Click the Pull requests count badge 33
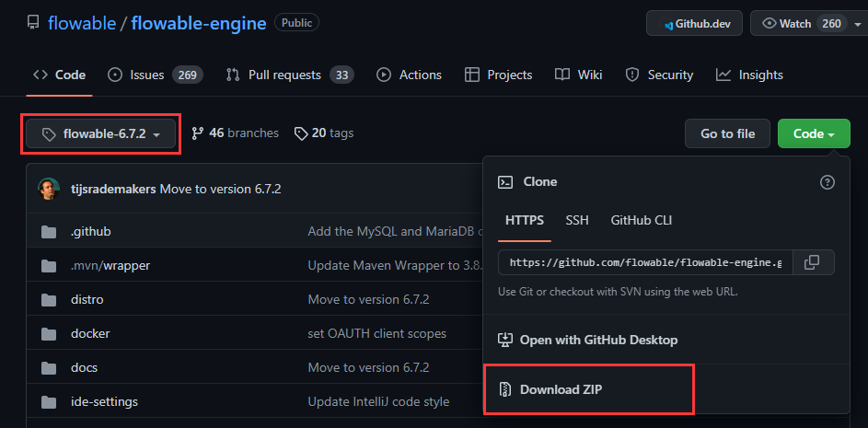 (341, 75)
